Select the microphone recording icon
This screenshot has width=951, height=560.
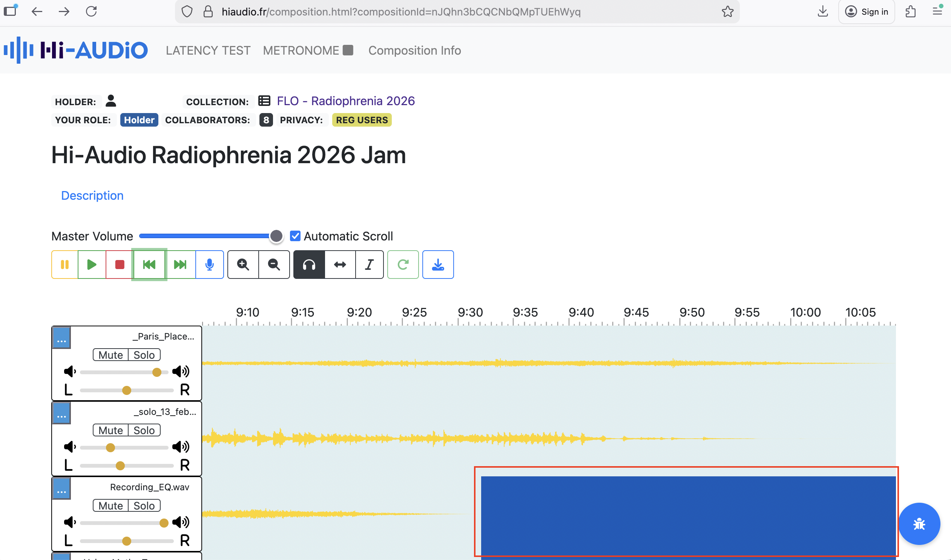point(209,265)
